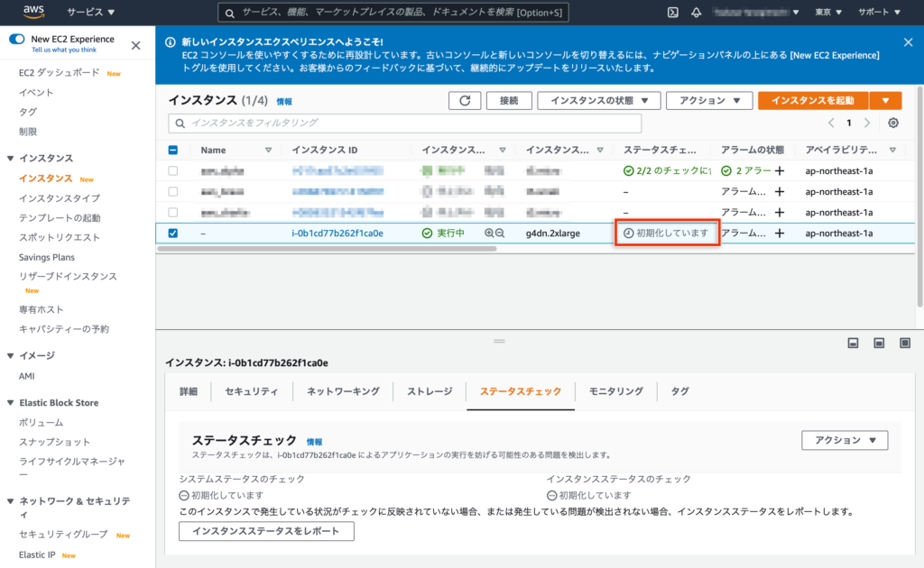This screenshot has width=924, height=568.
Task: Open the CloudShell terminal icon
Action: pos(672,13)
